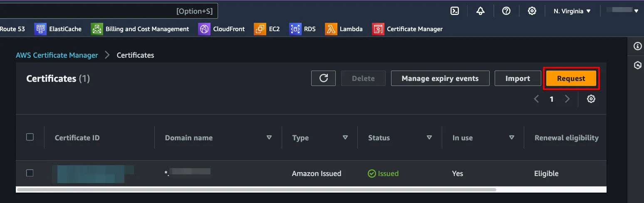Open the hexagon tools icon on right sidebar
The image size is (644, 203).
637,65
